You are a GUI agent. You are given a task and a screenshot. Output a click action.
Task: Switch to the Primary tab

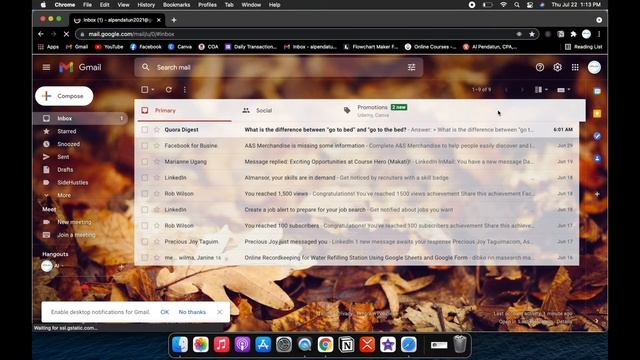[x=185, y=111]
